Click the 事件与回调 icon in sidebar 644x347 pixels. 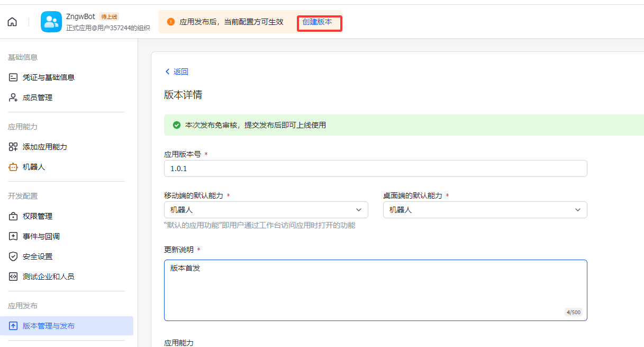coord(13,236)
